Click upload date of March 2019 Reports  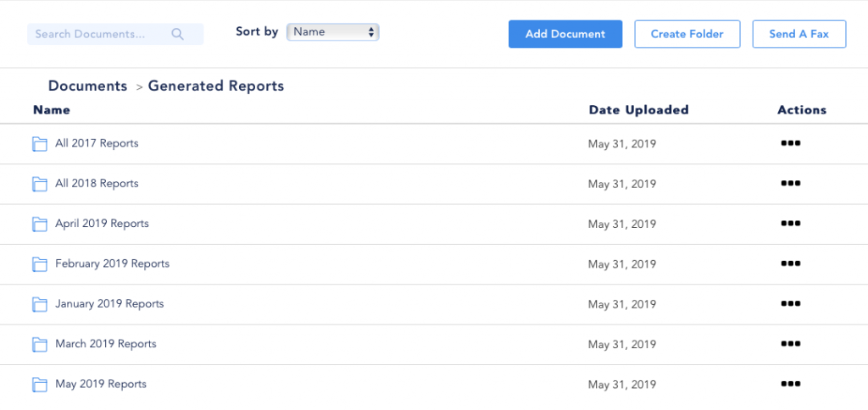pyautogui.click(x=622, y=345)
